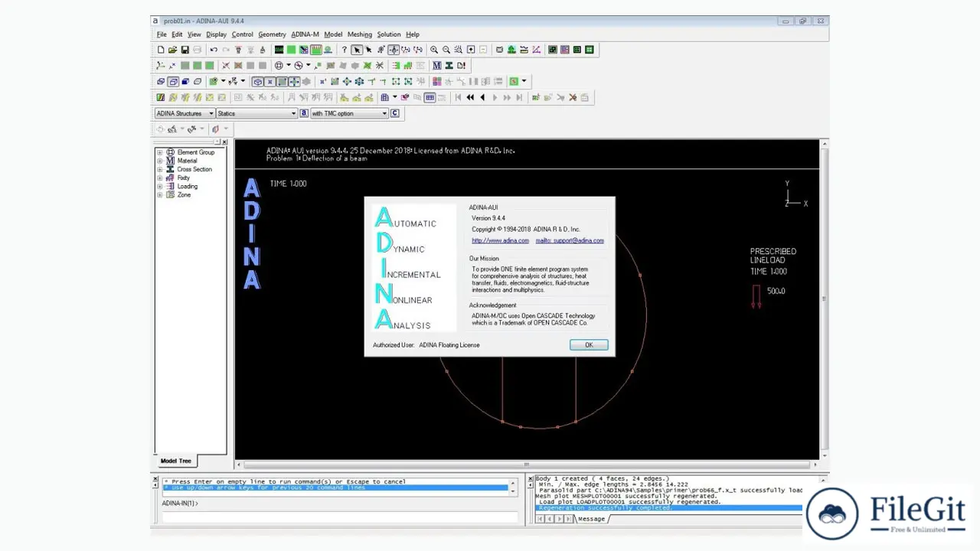Click the 'C' icon next to the TMC option dropdown
Screen dimensions: 980x551
point(395,113)
